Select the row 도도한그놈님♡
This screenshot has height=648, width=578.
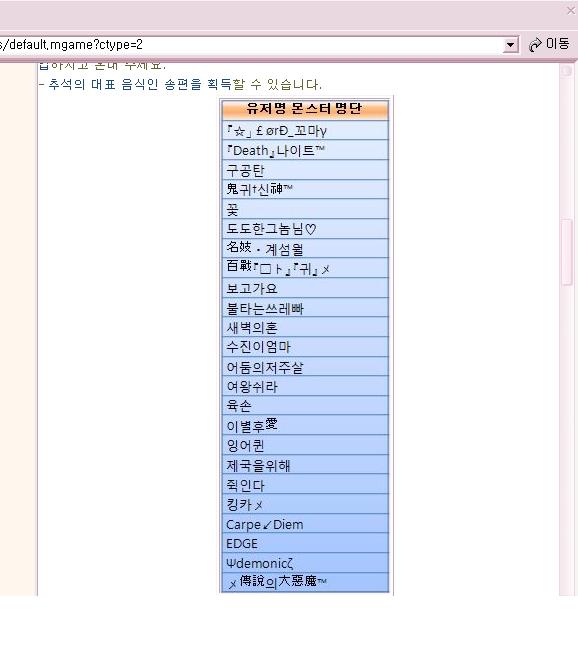pyautogui.click(x=305, y=229)
